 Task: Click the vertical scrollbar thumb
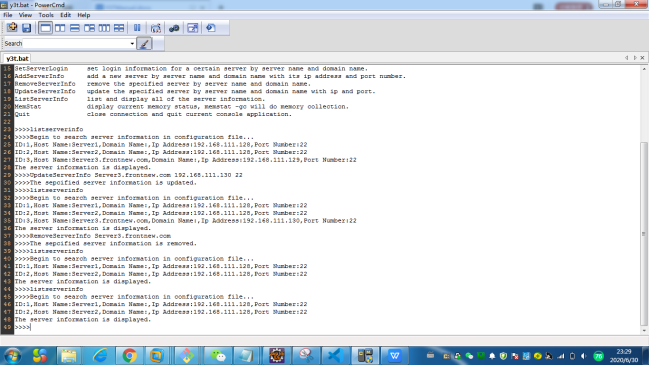point(644,234)
